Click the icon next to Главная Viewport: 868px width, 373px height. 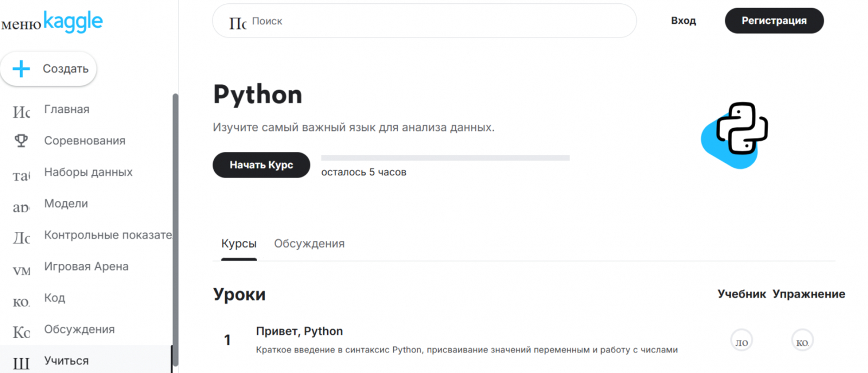[21, 112]
